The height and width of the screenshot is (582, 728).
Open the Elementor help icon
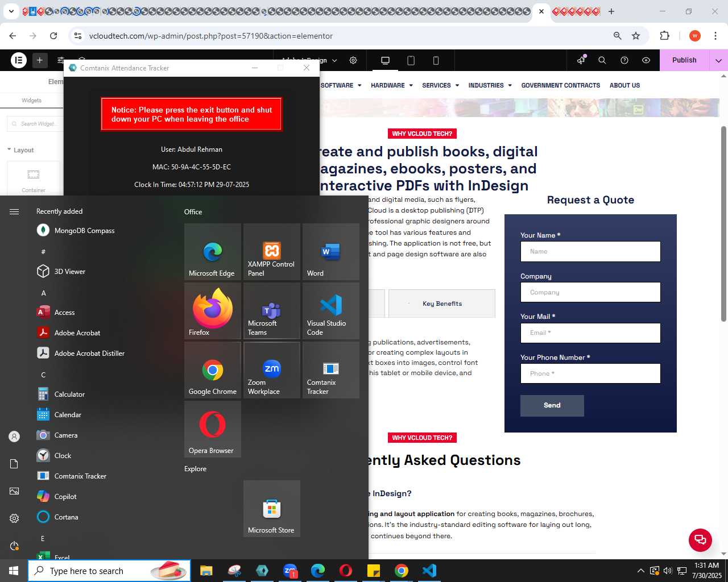pyautogui.click(x=624, y=60)
